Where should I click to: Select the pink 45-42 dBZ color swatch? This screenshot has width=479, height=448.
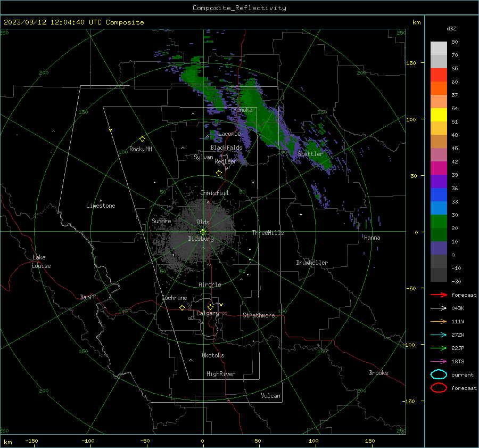coord(439,154)
